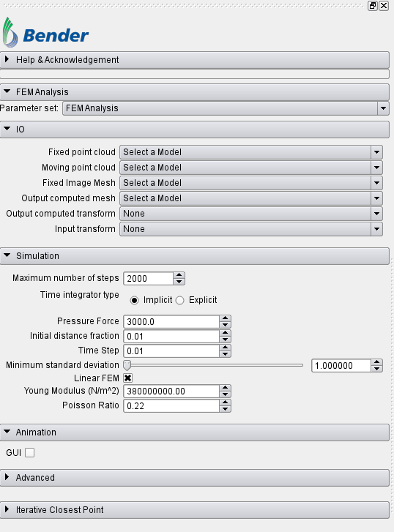Open the Parameter set dropdown
The width and height of the screenshot is (394, 532).
(x=226, y=108)
